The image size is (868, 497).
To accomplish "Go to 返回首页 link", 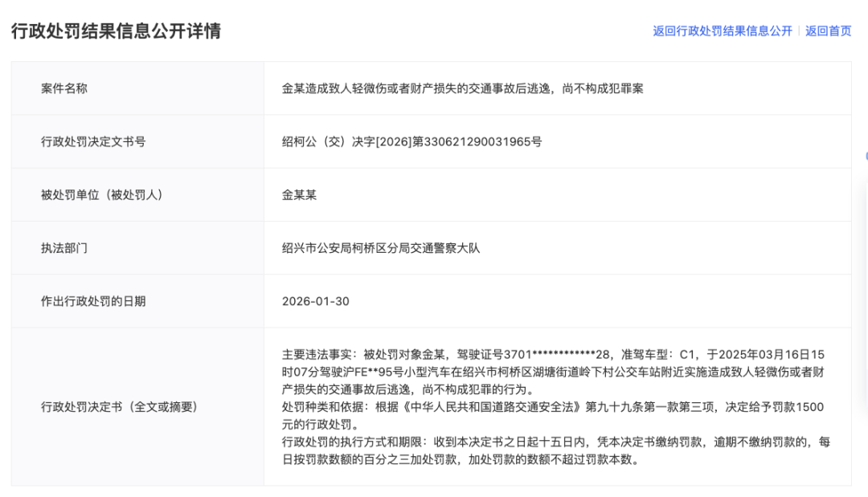I will click(828, 31).
